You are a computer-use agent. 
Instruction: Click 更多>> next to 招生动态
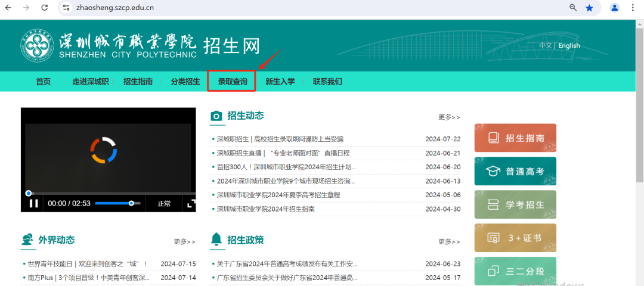pyautogui.click(x=450, y=117)
